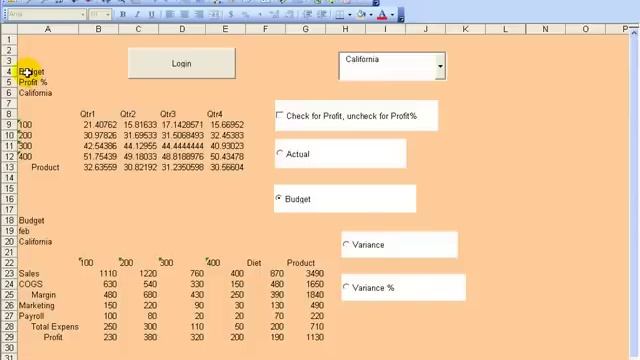Select the Variance radio button

coord(346,244)
